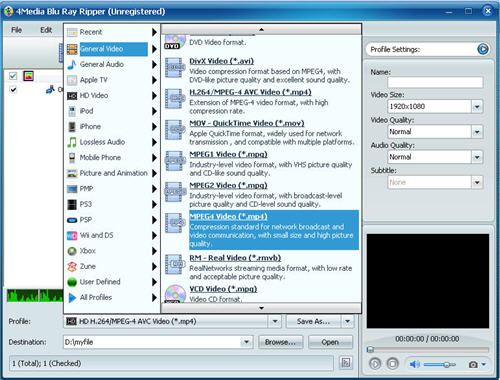Click the Wii and DS icon
This screenshot has height=380, width=500.
click(72, 236)
